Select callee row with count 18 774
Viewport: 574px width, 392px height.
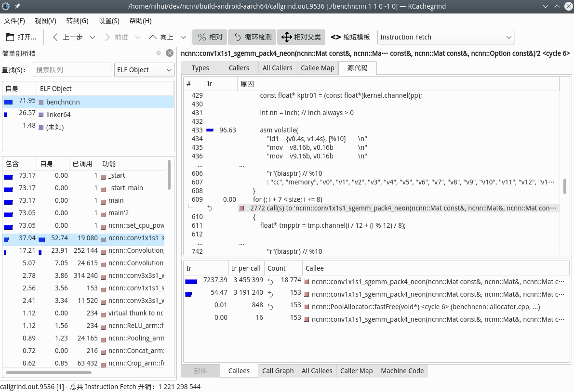(376, 282)
